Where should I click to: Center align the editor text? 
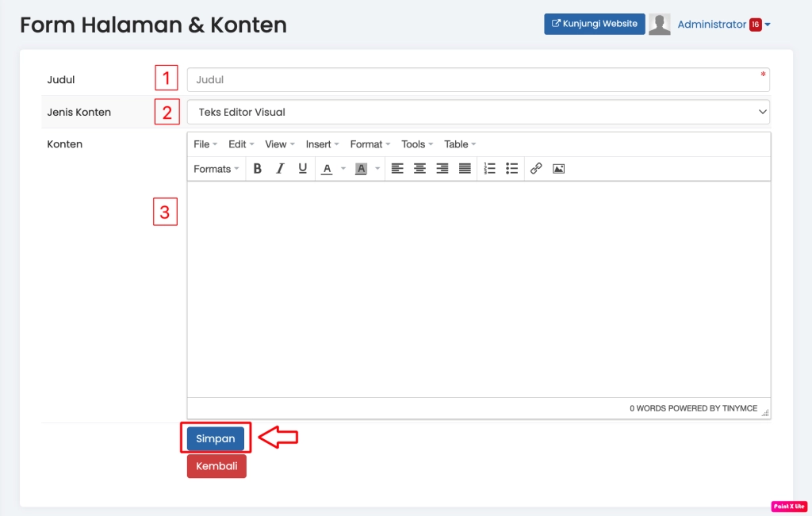pos(419,169)
